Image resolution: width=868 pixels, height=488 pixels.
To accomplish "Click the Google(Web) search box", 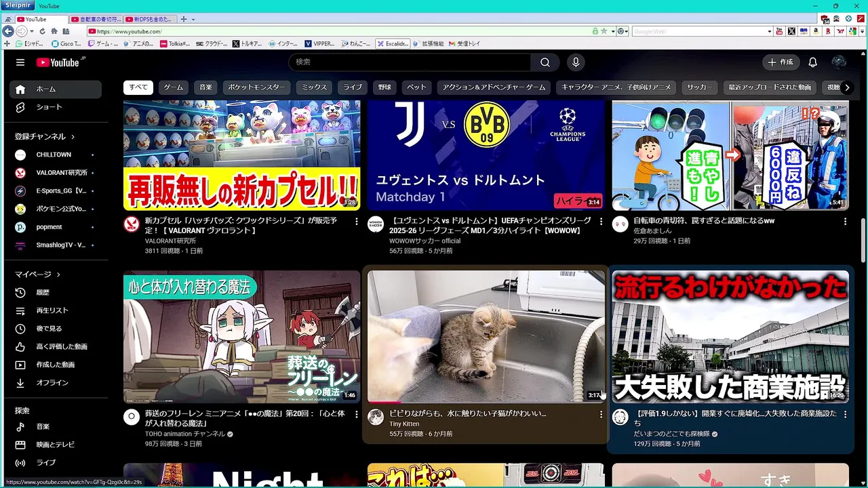I will coord(699,31).
